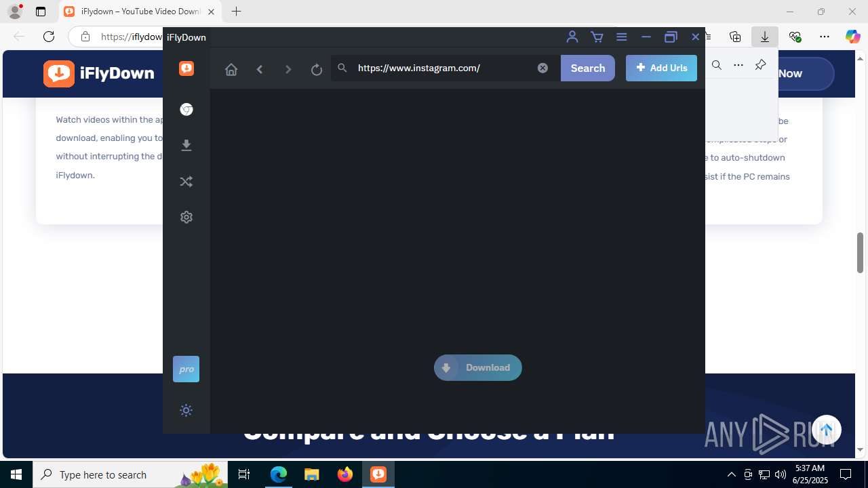Show hidden system tray icons
This screenshot has height=488, width=868.
(731, 474)
